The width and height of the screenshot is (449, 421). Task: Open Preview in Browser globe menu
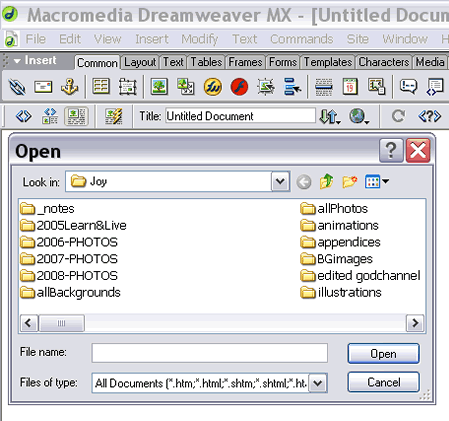(x=359, y=116)
